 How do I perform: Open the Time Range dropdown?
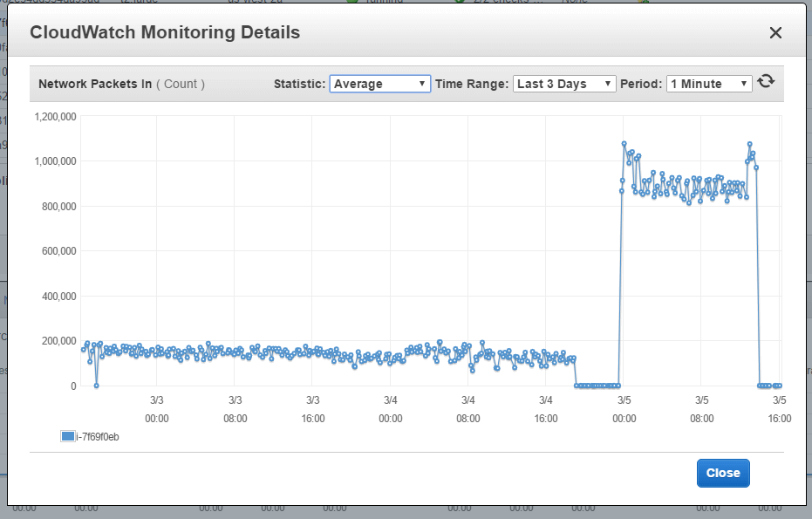(x=564, y=84)
